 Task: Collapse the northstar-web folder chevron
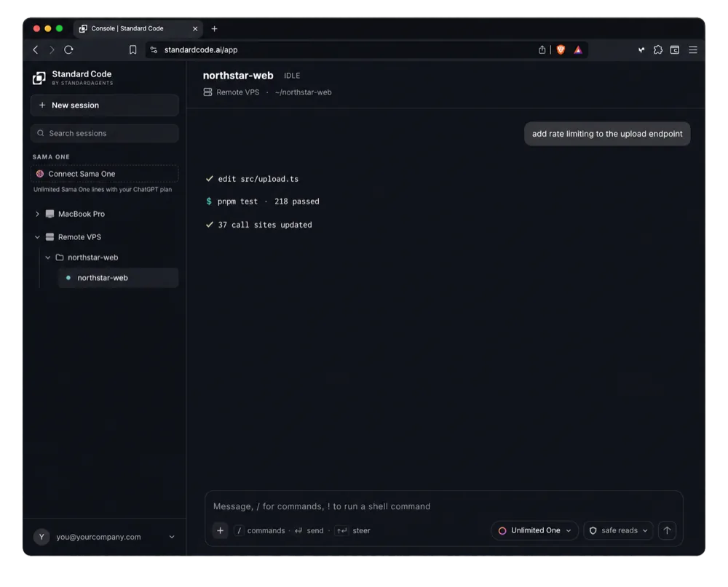(x=47, y=257)
